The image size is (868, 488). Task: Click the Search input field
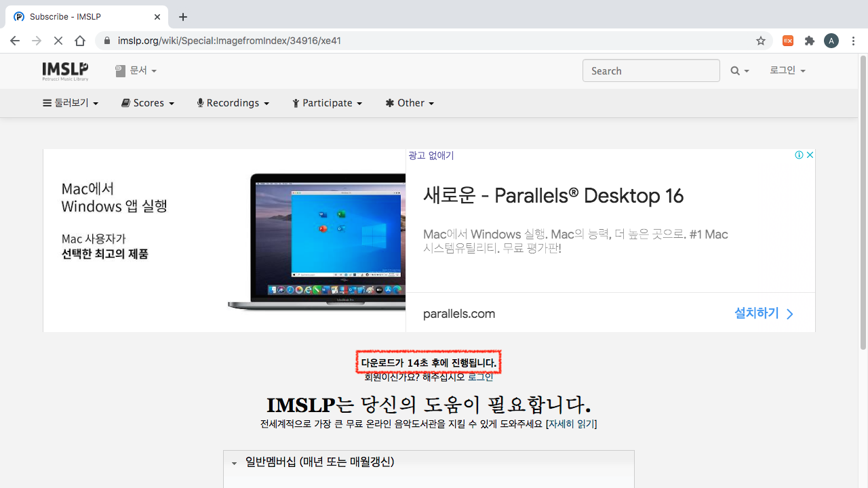click(651, 70)
